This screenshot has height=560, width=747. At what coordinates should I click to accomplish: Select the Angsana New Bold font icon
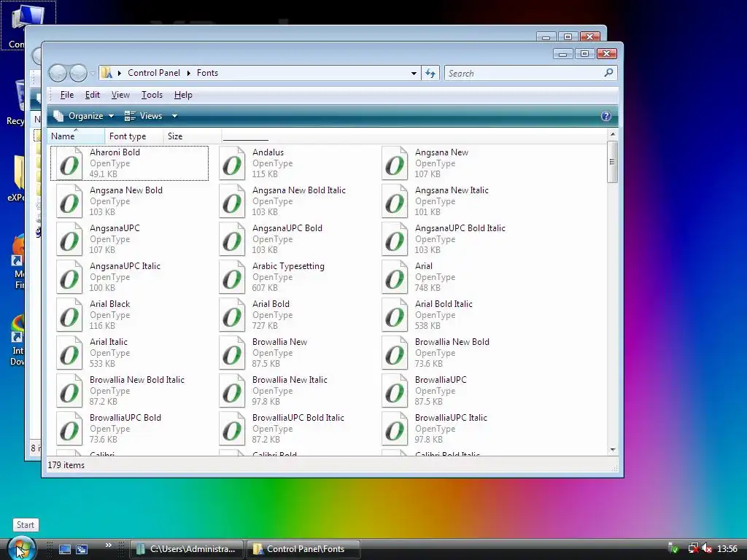pyautogui.click(x=69, y=201)
